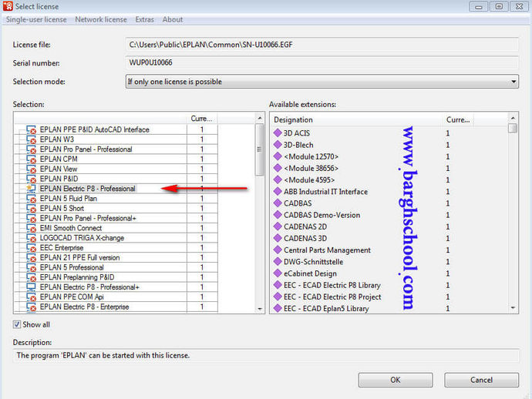Click license icon beside EPLAN CPM

point(32,159)
